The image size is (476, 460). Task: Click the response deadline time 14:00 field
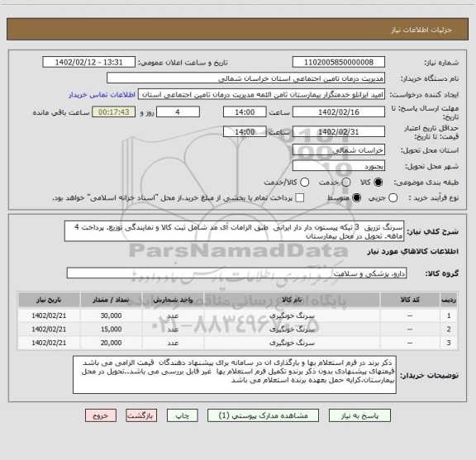245,112
